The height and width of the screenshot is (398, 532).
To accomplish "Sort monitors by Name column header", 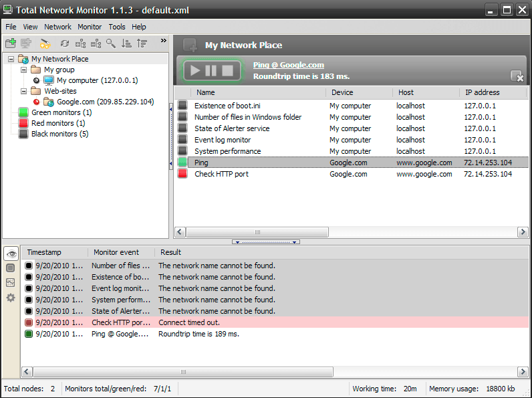I will coord(258,92).
